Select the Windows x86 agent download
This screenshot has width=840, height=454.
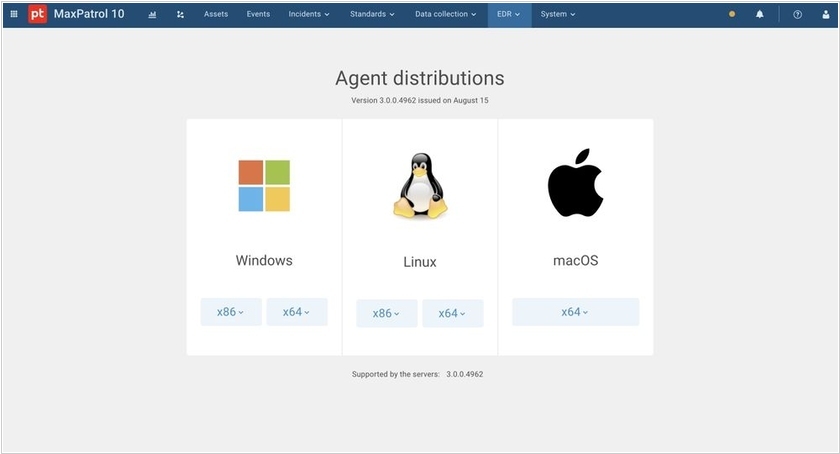click(x=231, y=312)
